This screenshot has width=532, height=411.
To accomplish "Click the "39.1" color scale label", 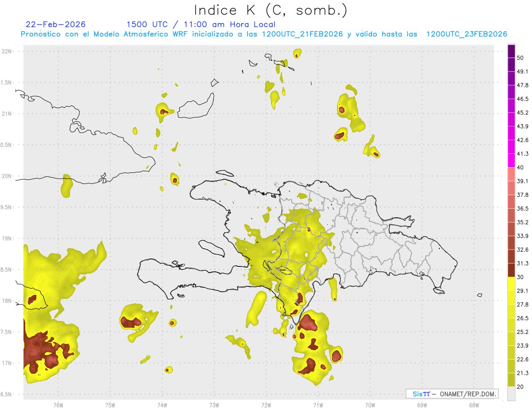I will 523,181.
